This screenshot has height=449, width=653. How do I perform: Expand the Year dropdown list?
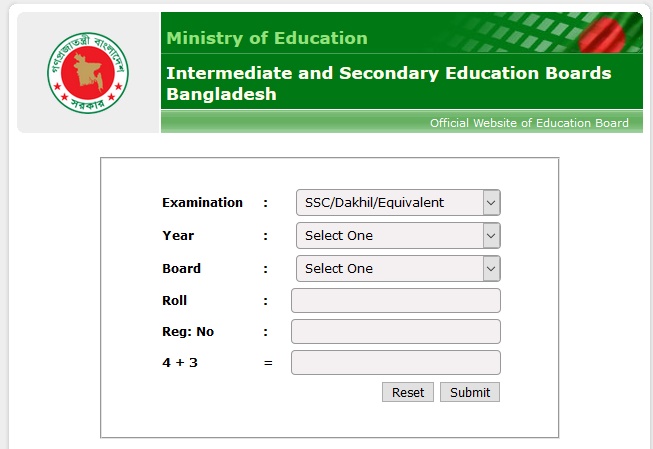point(398,236)
